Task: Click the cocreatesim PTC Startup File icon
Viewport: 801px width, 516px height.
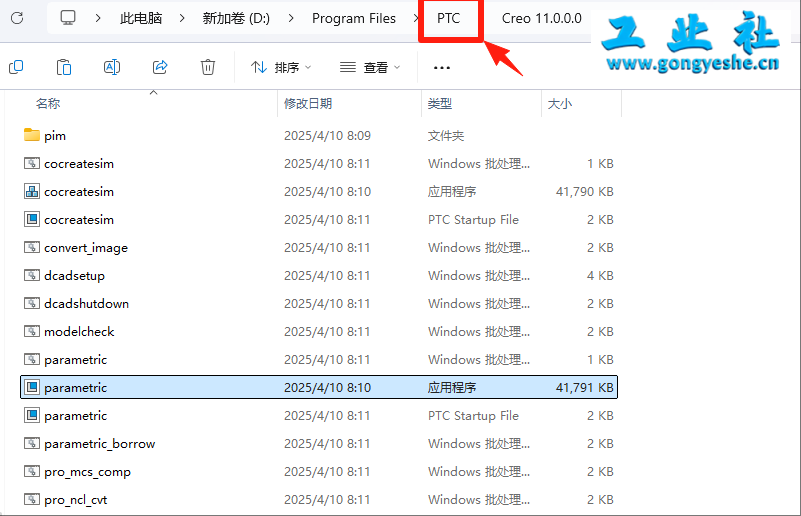Action: [x=32, y=219]
